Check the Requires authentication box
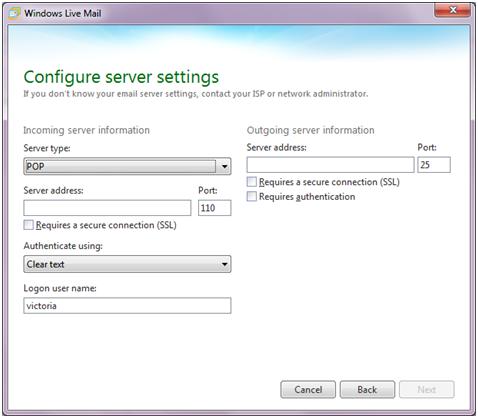This screenshot has width=478, height=418. 252,196
